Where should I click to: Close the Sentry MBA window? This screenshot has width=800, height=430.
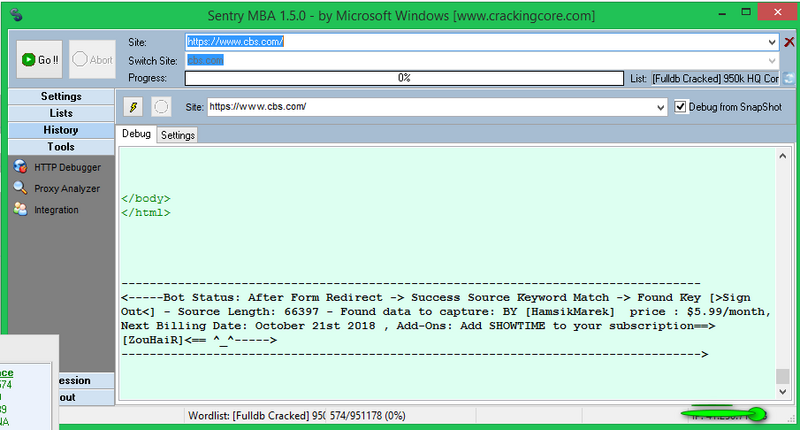click(x=778, y=12)
